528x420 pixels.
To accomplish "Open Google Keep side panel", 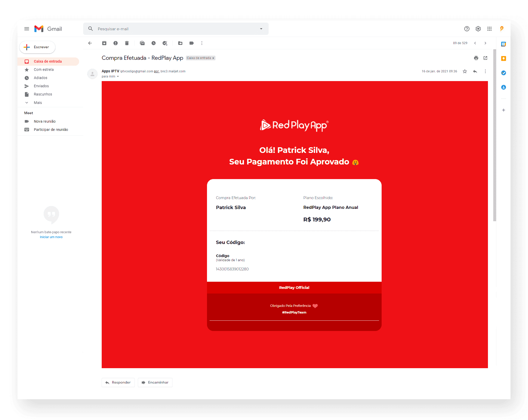I will 504,58.
